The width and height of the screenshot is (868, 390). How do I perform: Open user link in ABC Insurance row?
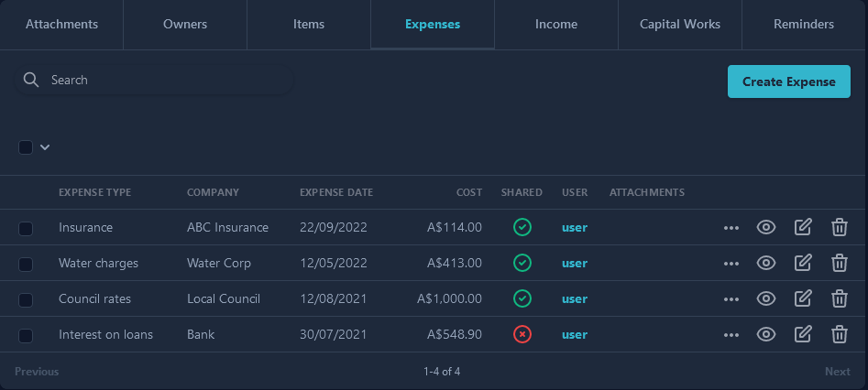point(574,228)
